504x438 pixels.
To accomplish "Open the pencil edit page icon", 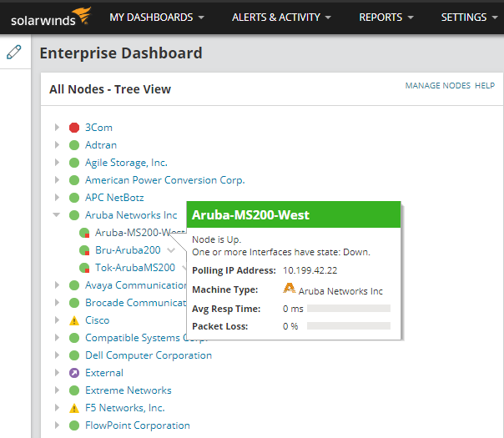I will coord(14,52).
